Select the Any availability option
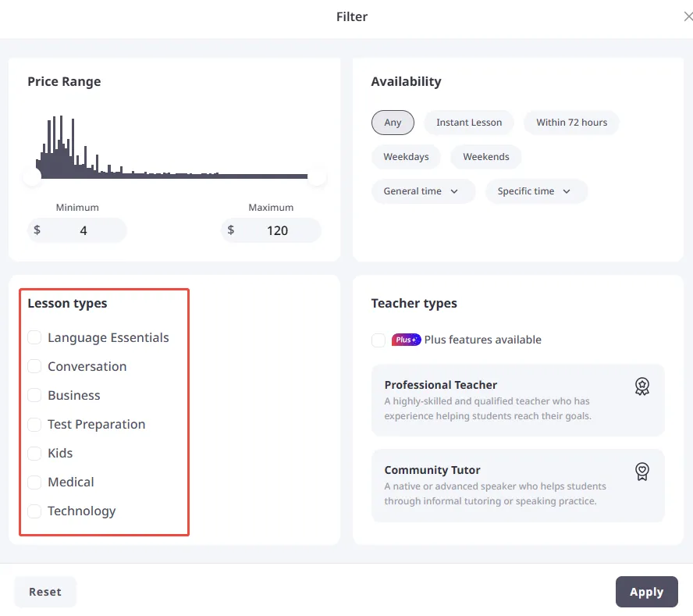 pyautogui.click(x=393, y=123)
